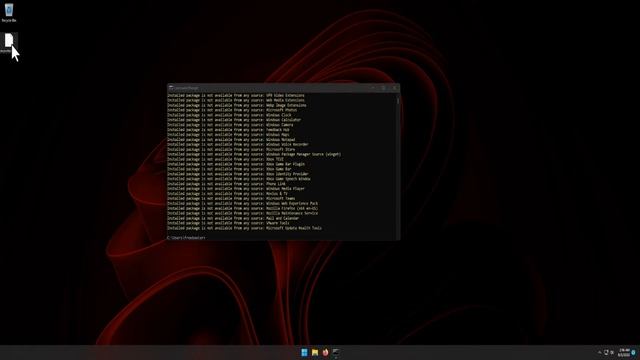640x360 pixels.
Task: Click the 'Xbox Game Bar Plugin' output line
Action: (236, 164)
